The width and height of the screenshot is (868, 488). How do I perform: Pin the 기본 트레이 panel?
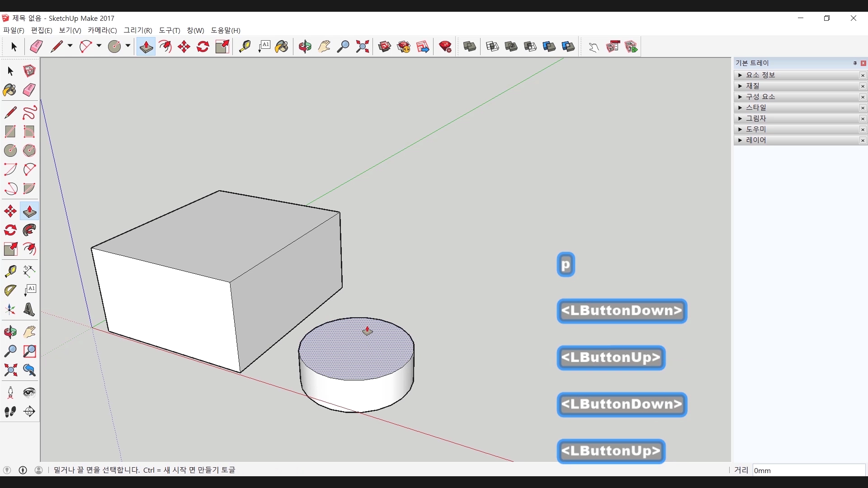855,63
